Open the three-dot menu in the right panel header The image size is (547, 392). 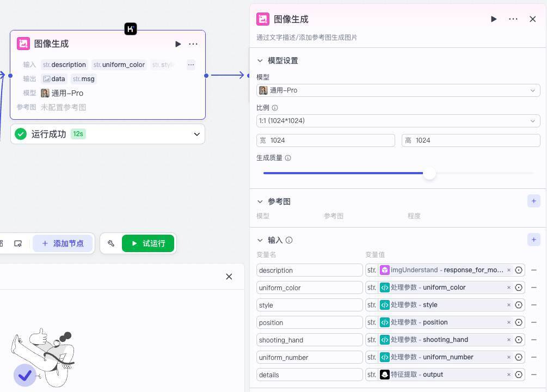[x=513, y=19]
